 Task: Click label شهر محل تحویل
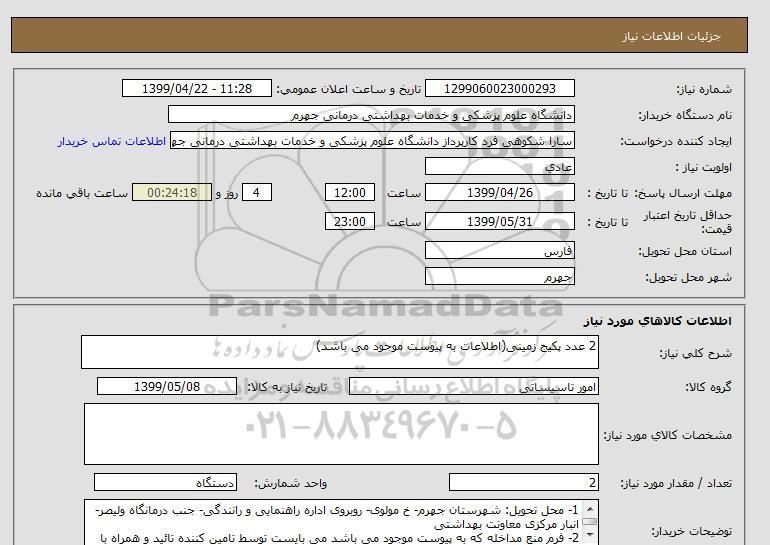click(x=688, y=277)
